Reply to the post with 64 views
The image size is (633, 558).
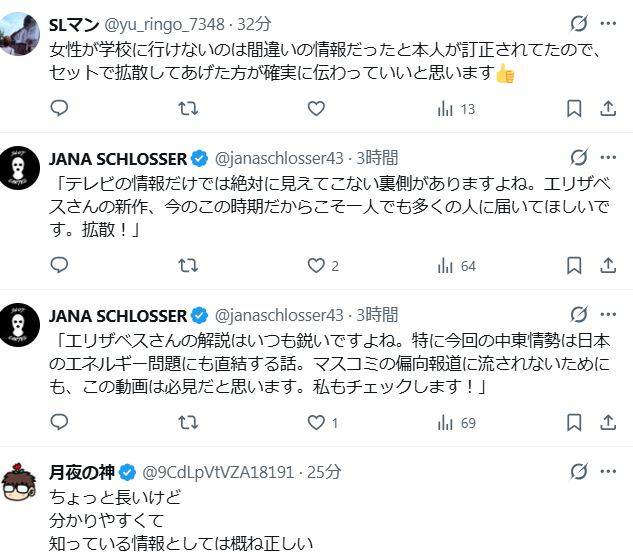click(x=59, y=266)
